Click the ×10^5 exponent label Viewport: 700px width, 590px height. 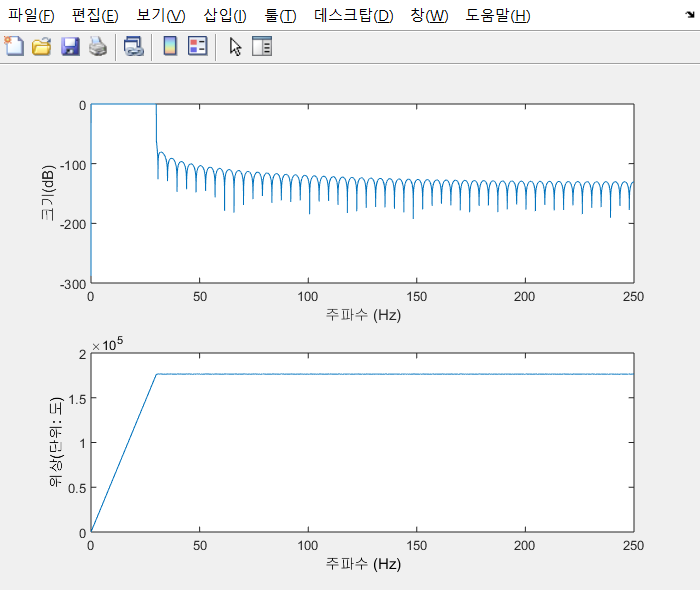(108, 345)
